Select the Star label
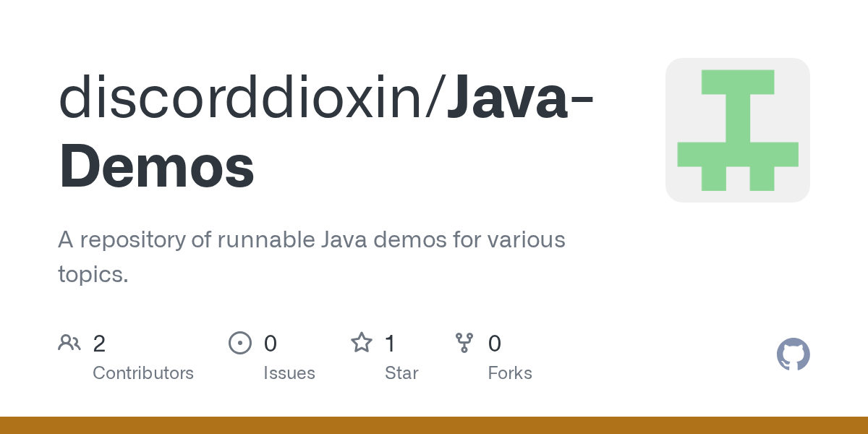 pyautogui.click(x=401, y=373)
